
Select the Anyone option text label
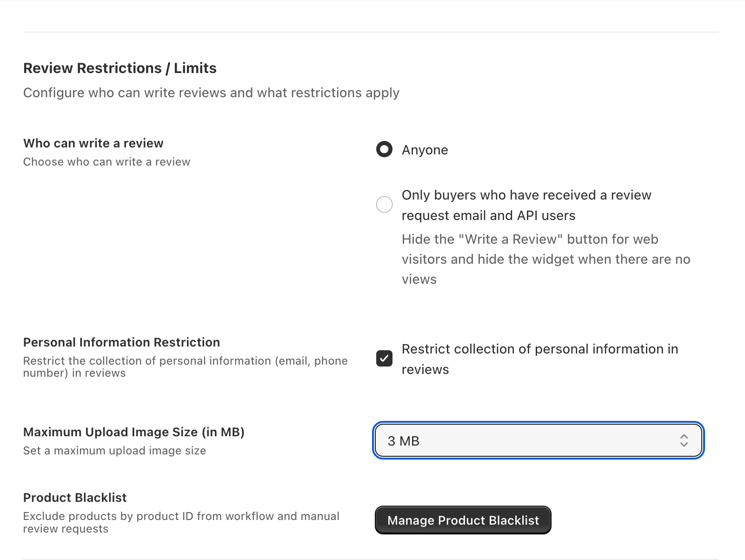[x=425, y=149]
